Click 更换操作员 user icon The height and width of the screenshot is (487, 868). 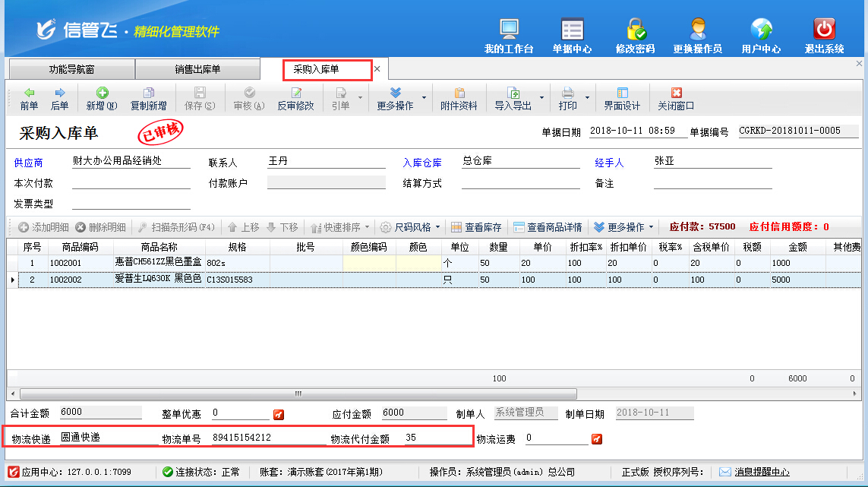697,36
